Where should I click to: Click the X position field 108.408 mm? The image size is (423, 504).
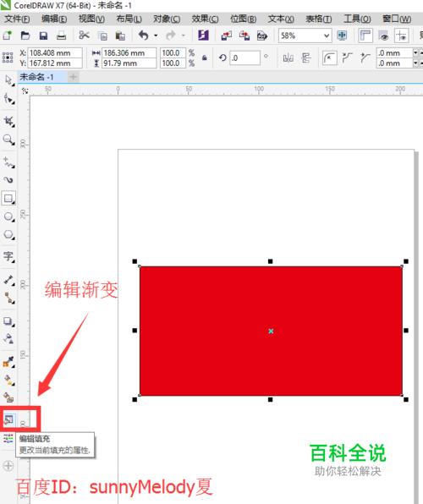(x=55, y=52)
